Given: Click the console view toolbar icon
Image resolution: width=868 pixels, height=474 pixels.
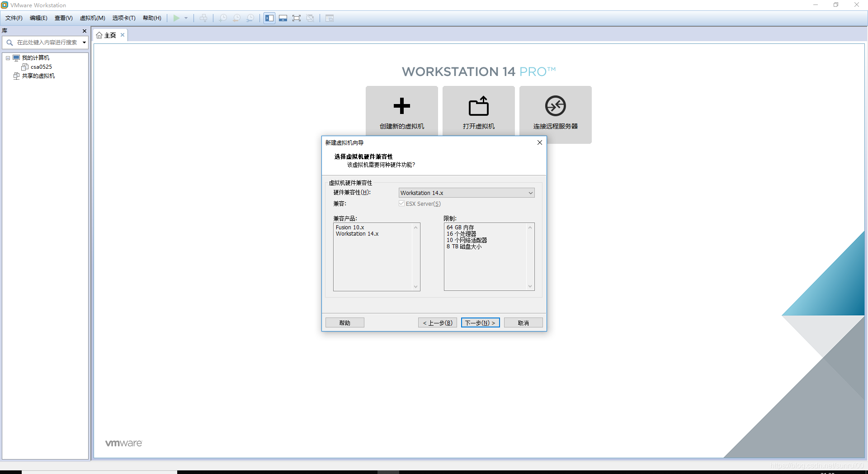Looking at the screenshot, I should 330,18.
